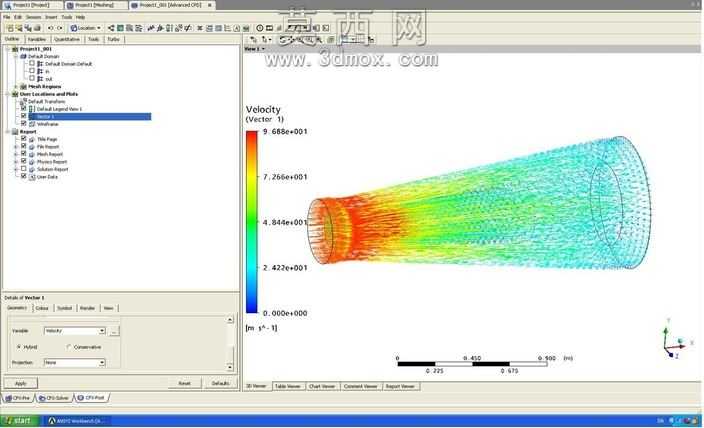Image resolution: width=704 pixels, height=428 pixels.
Task: Click the Save State toolbar icon
Action: tap(28, 28)
